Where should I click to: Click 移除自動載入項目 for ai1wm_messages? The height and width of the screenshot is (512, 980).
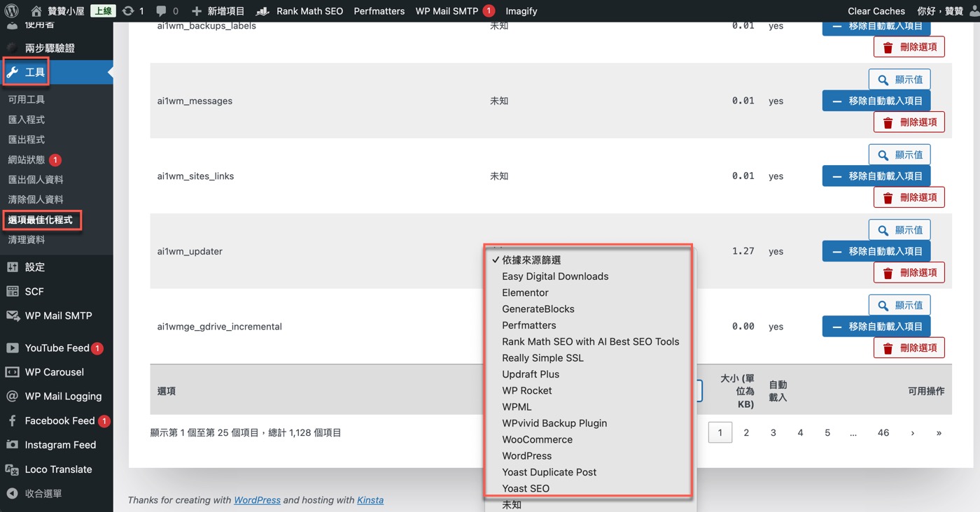tap(876, 101)
